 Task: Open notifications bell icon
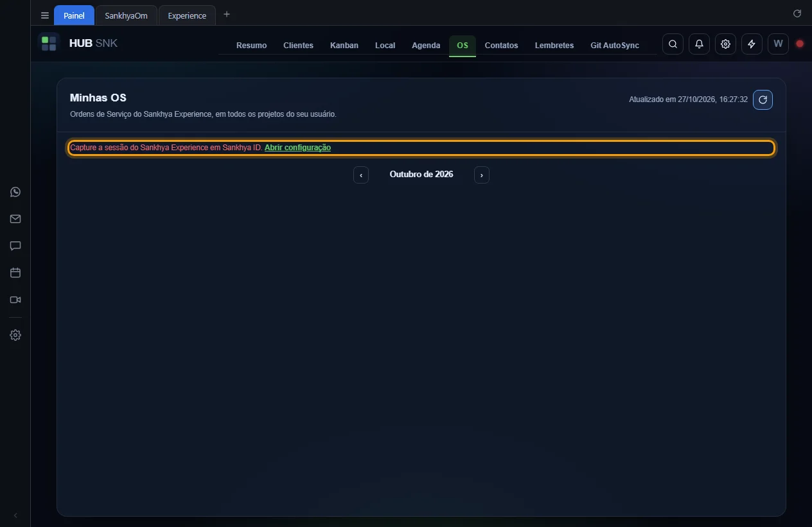click(699, 44)
